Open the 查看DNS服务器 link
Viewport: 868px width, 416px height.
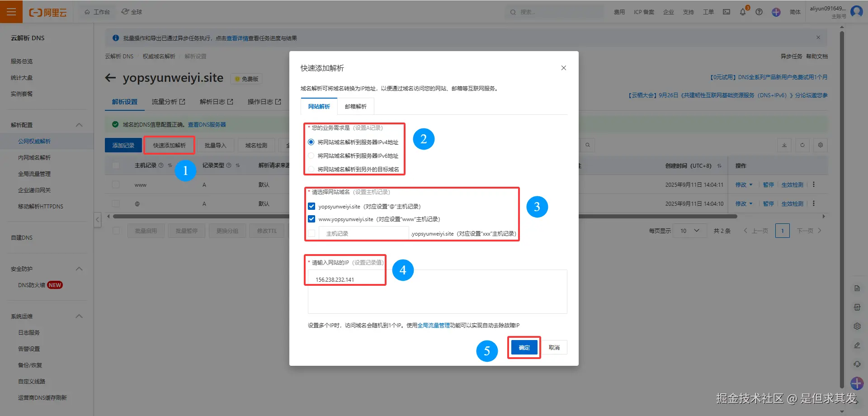(207, 124)
